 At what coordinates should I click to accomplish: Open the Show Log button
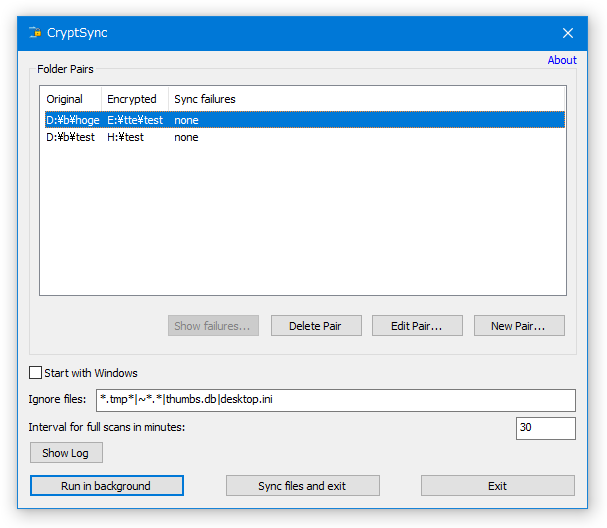pyautogui.click(x=66, y=453)
